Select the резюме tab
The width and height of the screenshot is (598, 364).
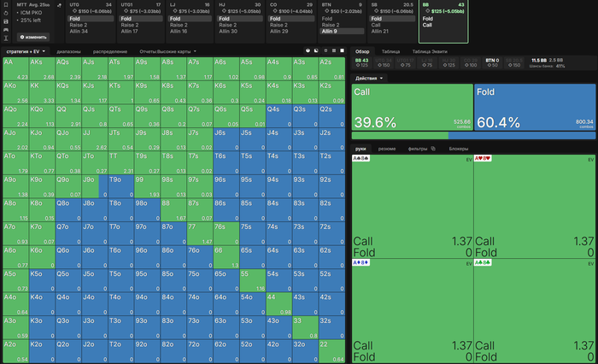click(387, 149)
